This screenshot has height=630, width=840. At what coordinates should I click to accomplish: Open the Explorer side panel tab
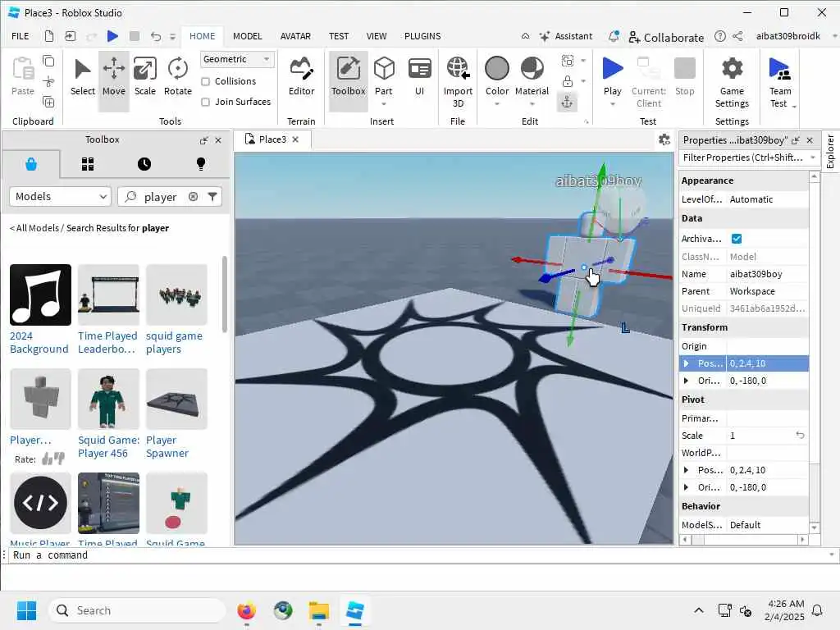pos(830,152)
